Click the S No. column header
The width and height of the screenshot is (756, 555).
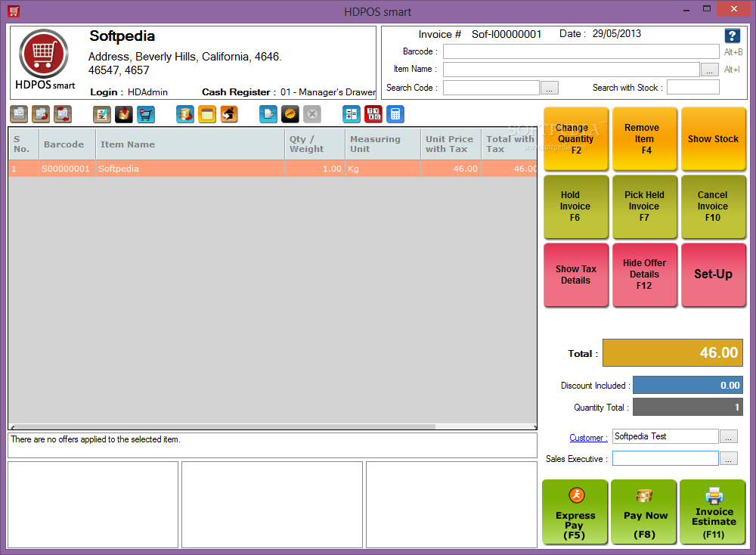[x=23, y=144]
